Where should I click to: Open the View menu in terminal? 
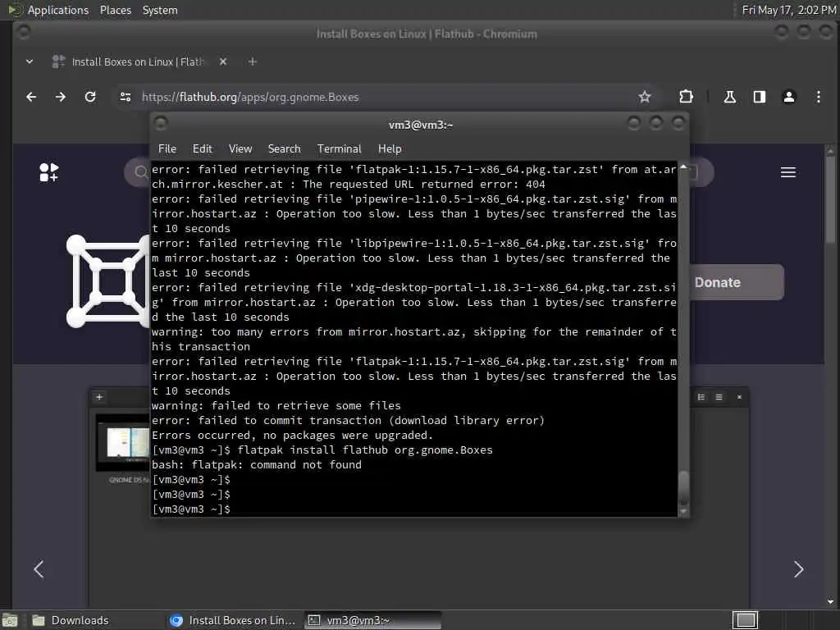pyautogui.click(x=240, y=149)
